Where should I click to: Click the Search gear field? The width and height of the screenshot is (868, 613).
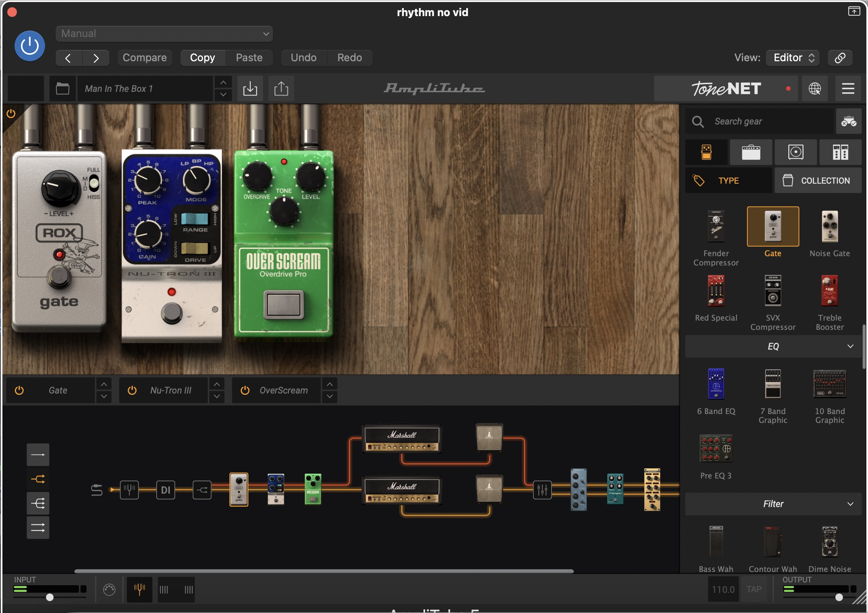[x=759, y=121]
